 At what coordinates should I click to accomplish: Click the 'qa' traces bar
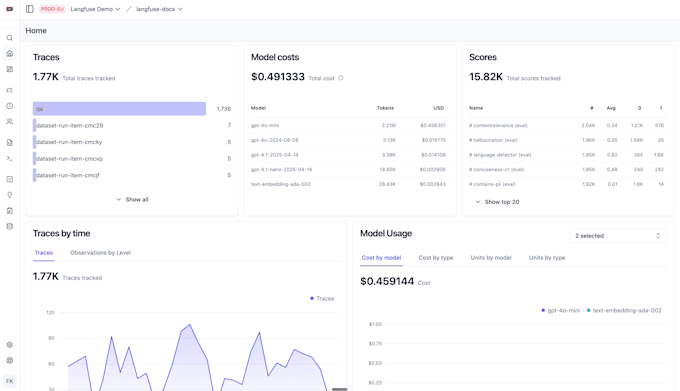[119, 109]
